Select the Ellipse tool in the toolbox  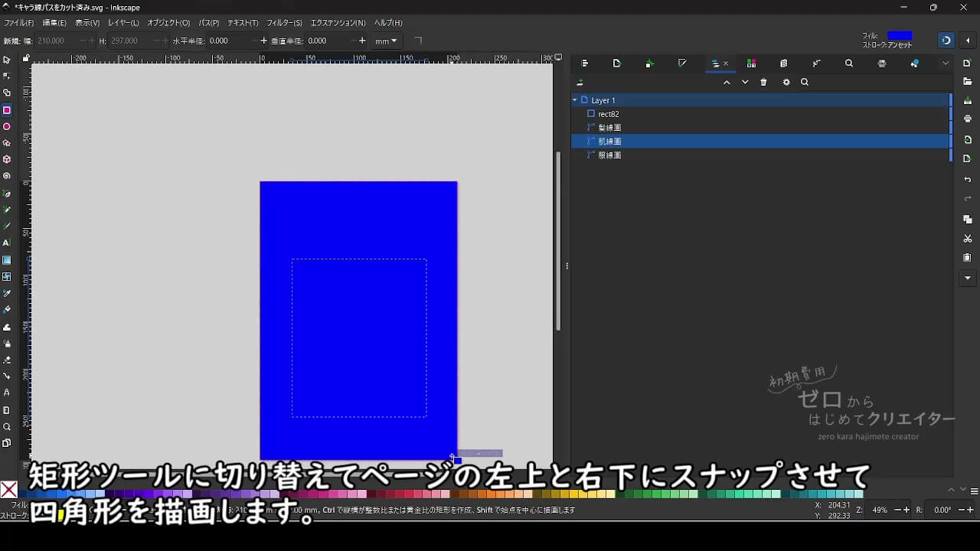click(x=7, y=126)
